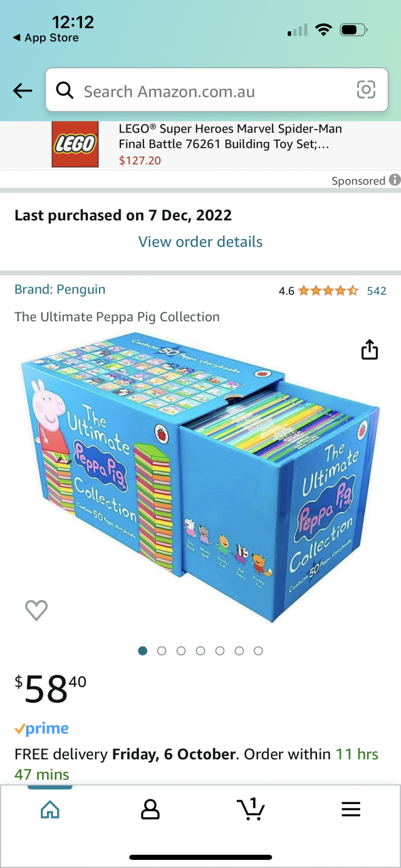Tap the Sponsored info icon
Image resolution: width=401 pixels, height=868 pixels.
pyautogui.click(x=395, y=180)
